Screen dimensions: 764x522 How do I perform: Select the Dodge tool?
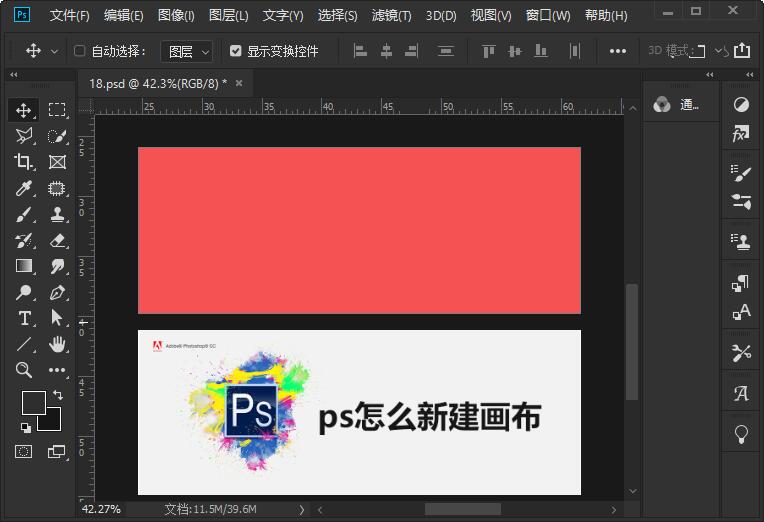tap(24, 292)
